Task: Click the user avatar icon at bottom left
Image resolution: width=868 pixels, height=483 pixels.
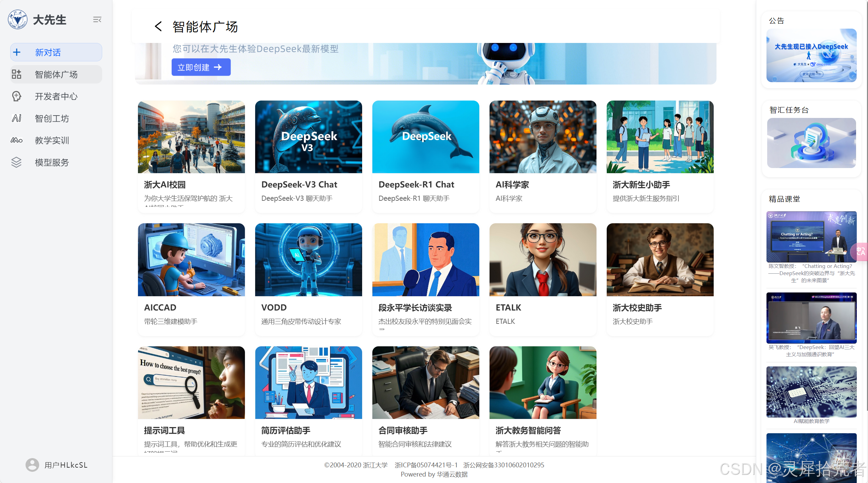Action: pyautogui.click(x=32, y=465)
